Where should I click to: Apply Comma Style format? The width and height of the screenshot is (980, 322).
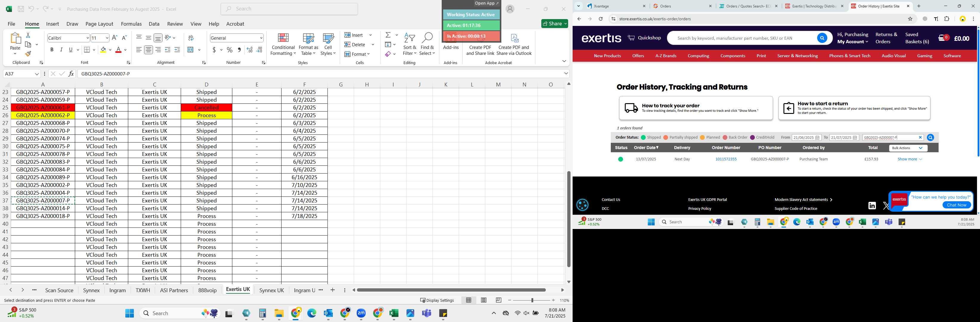point(239,50)
